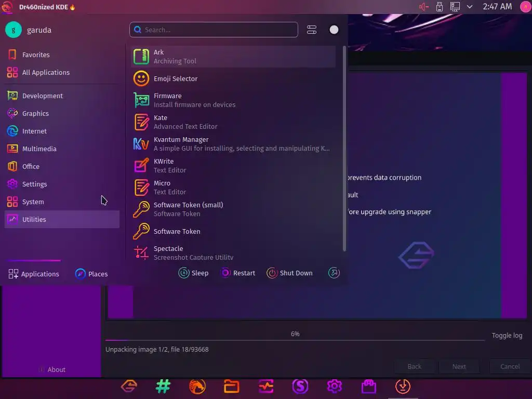The width and height of the screenshot is (532, 399).
Task: Select Utilities category
Action: point(62,219)
